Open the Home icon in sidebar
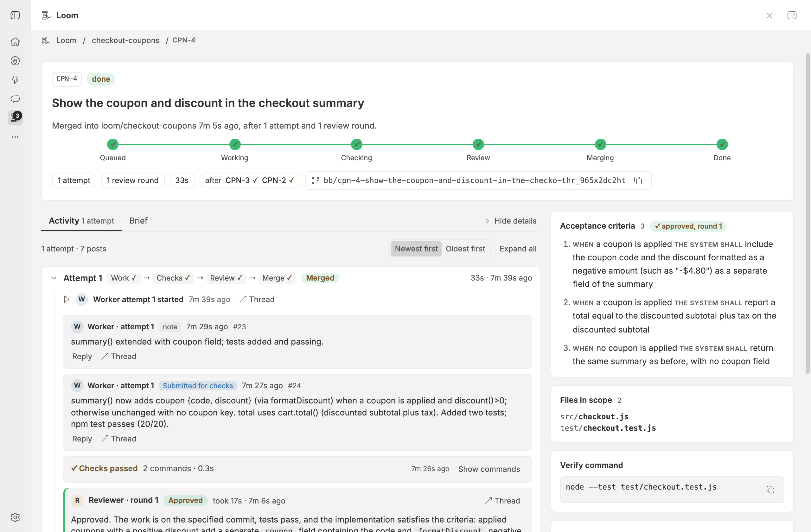 click(15, 42)
